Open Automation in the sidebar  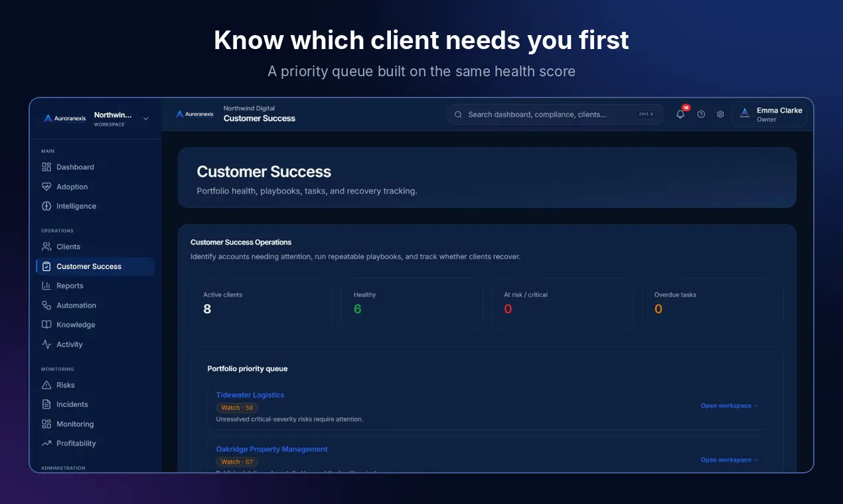[95, 306]
